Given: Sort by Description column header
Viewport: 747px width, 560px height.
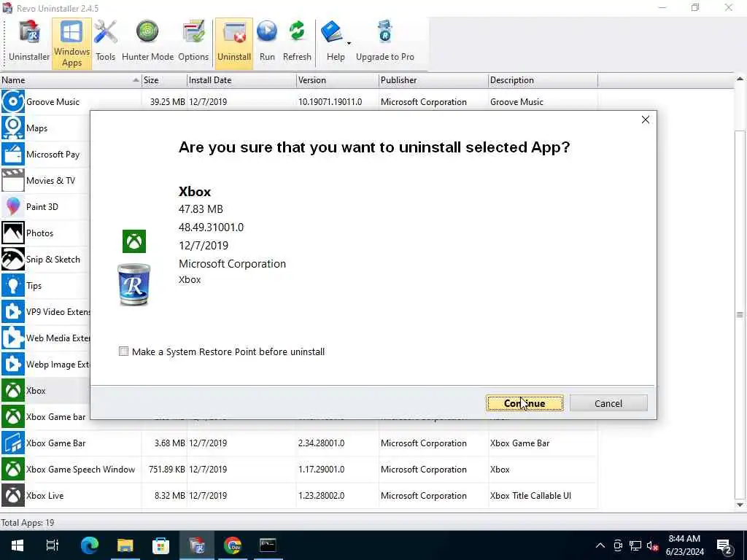Looking at the screenshot, I should (x=543, y=80).
